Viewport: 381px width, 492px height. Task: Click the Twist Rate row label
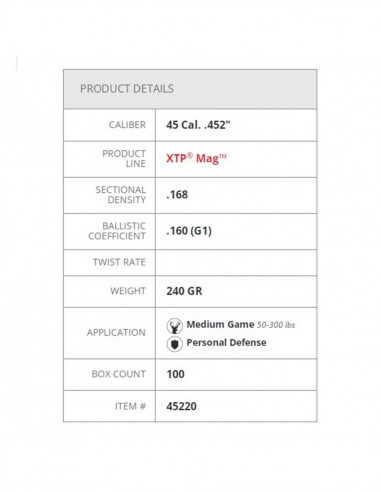click(x=119, y=262)
